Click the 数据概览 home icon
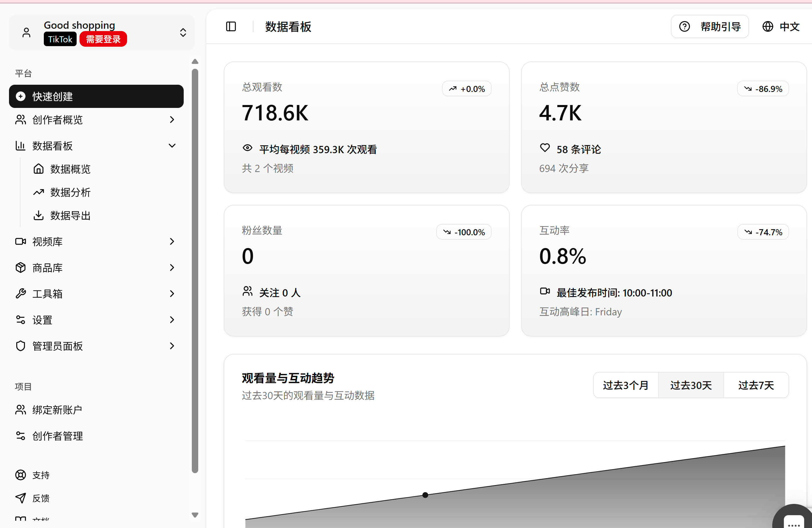 coord(38,169)
